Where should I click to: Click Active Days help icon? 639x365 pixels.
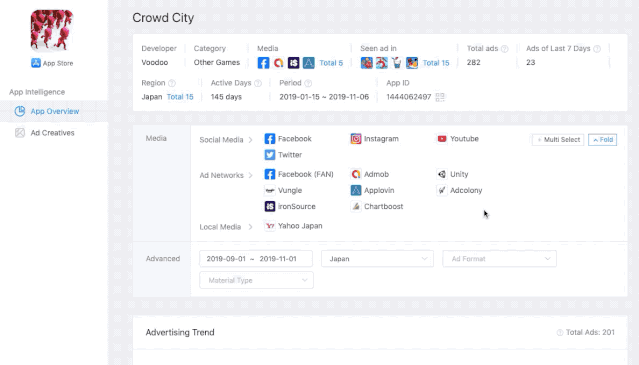(258, 83)
